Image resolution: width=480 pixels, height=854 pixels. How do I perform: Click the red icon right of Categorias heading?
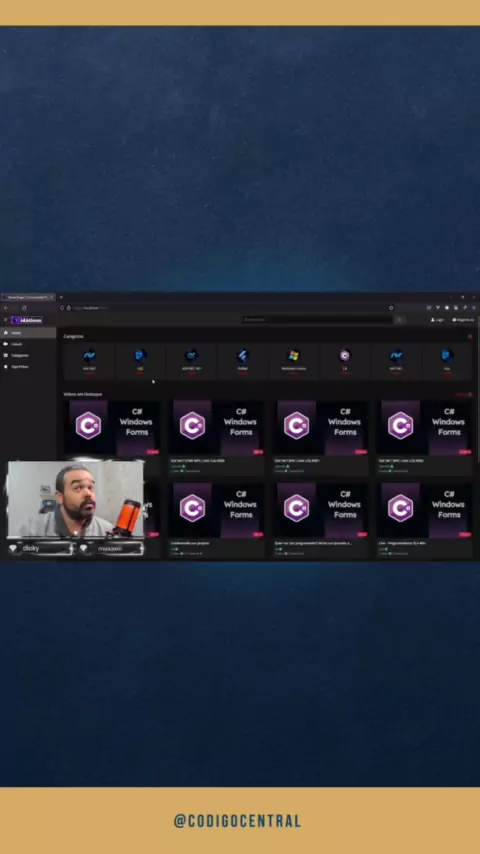coord(470,337)
